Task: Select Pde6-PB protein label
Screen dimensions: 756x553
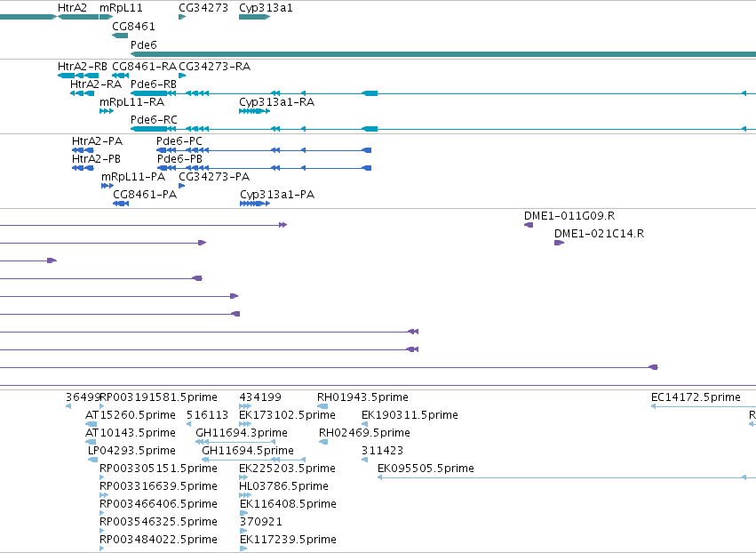Action: tap(179, 159)
